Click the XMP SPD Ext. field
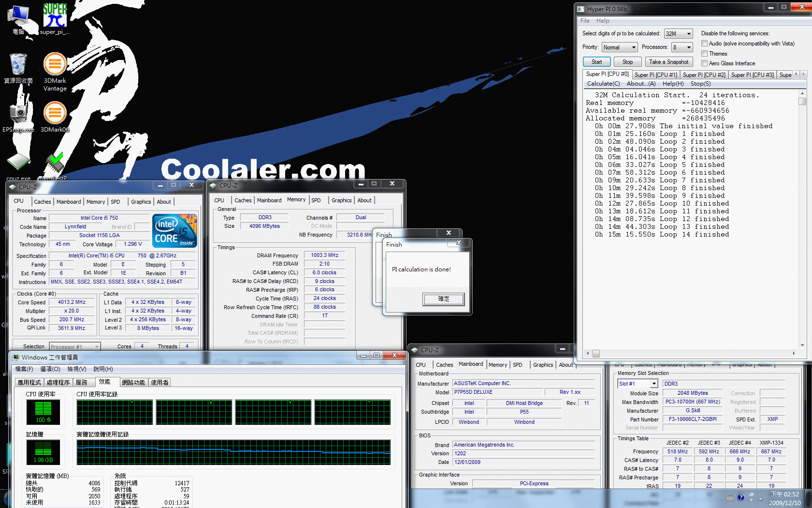 772,419
